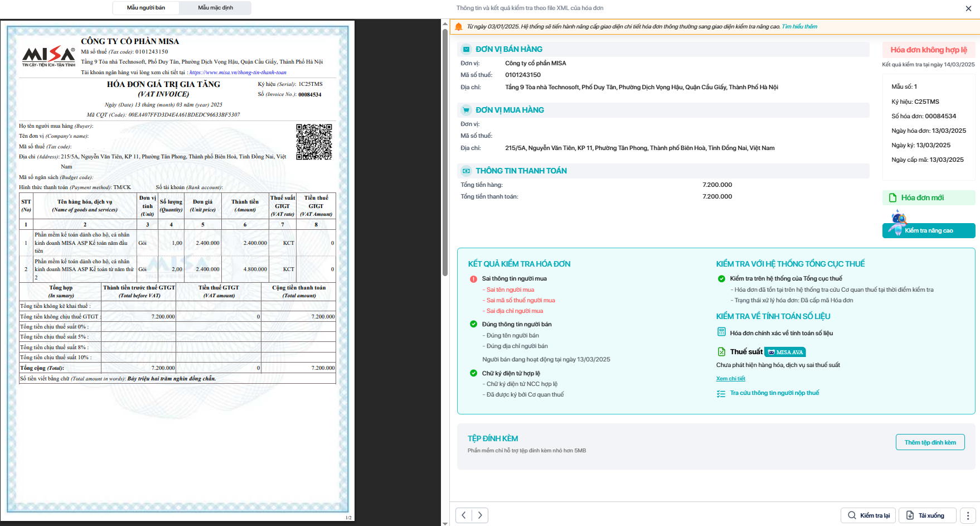Click Thêm tệp đính kèm button
Viewport: 980px width, 526px height.
coord(930,442)
